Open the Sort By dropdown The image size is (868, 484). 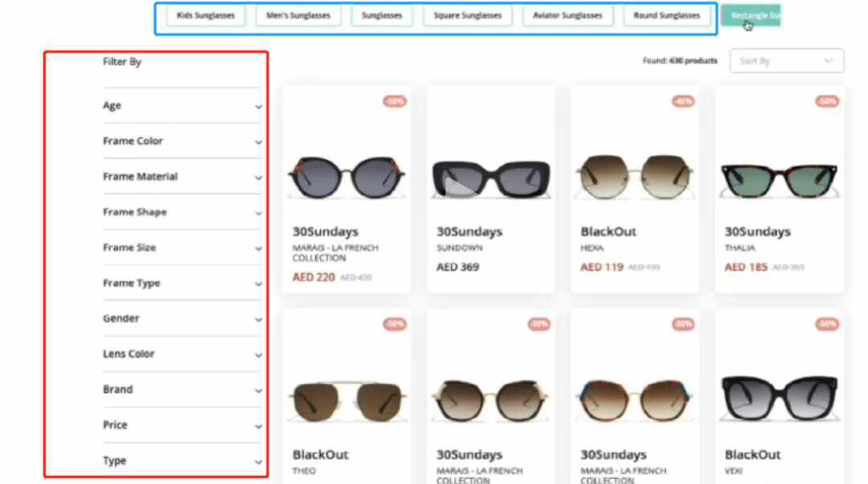coord(787,61)
